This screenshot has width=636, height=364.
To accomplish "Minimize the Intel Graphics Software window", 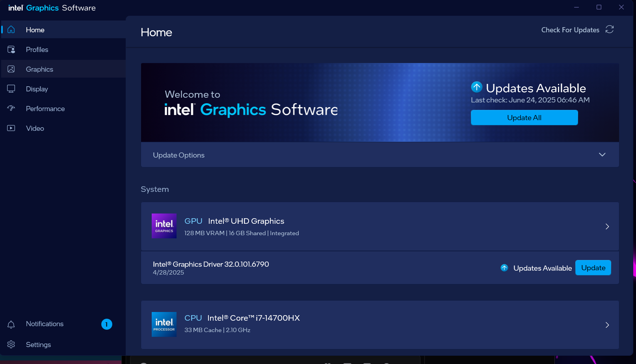I will 576,7.
